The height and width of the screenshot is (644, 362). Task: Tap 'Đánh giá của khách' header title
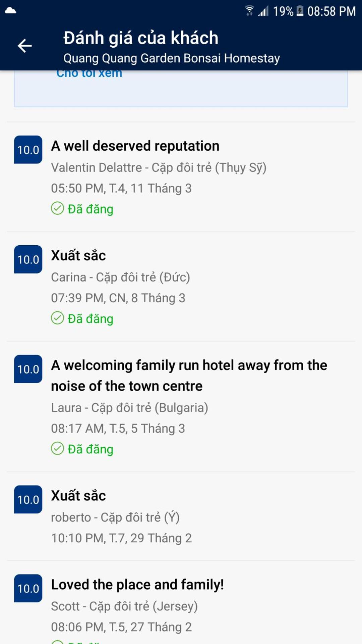(141, 38)
